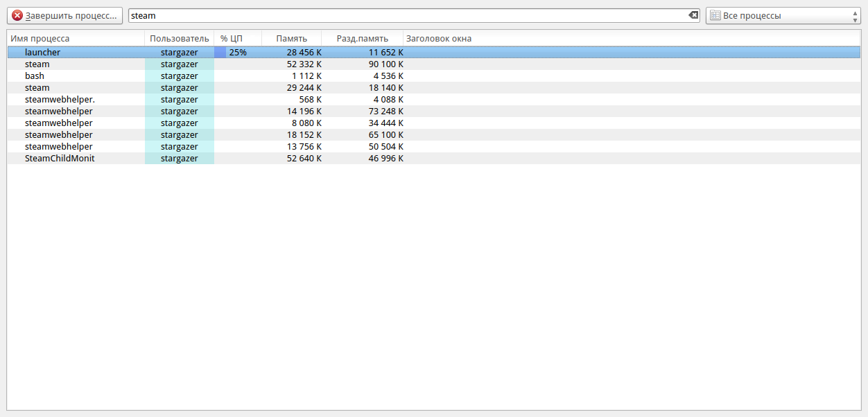Sort by the 'Заголовок окна' column header
The image size is (868, 417).
tap(439, 39)
